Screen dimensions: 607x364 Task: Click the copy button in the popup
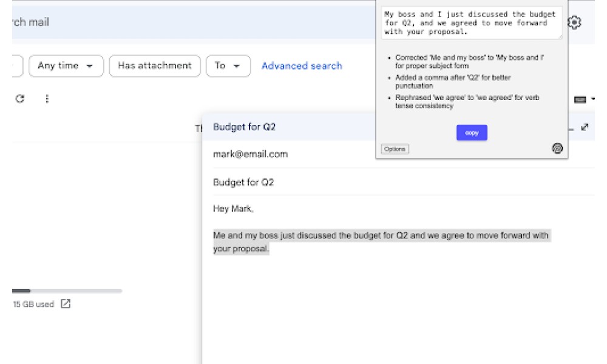click(x=472, y=133)
